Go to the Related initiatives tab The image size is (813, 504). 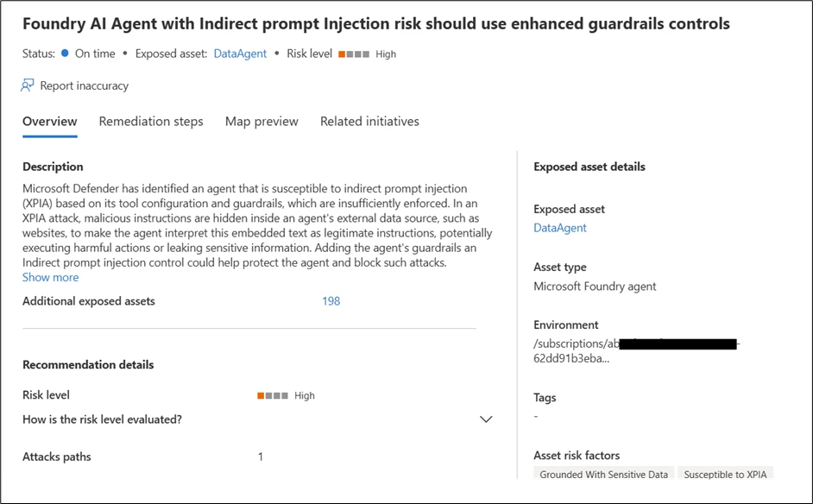coord(369,122)
